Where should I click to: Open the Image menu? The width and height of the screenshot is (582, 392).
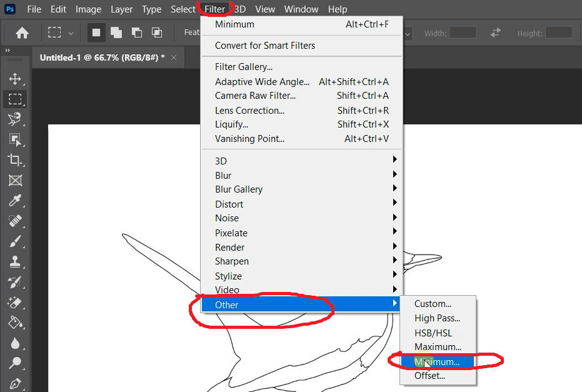coord(88,9)
